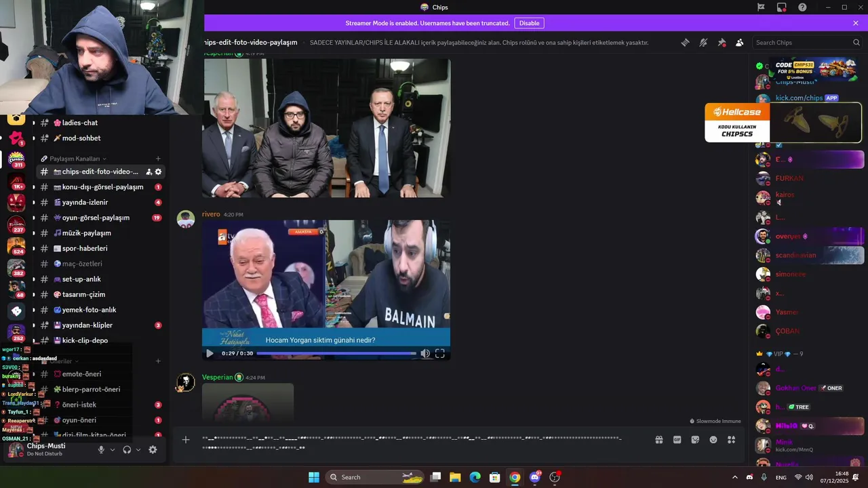Mute the rivero video volume
This screenshot has width=868, height=488.
[425, 353]
